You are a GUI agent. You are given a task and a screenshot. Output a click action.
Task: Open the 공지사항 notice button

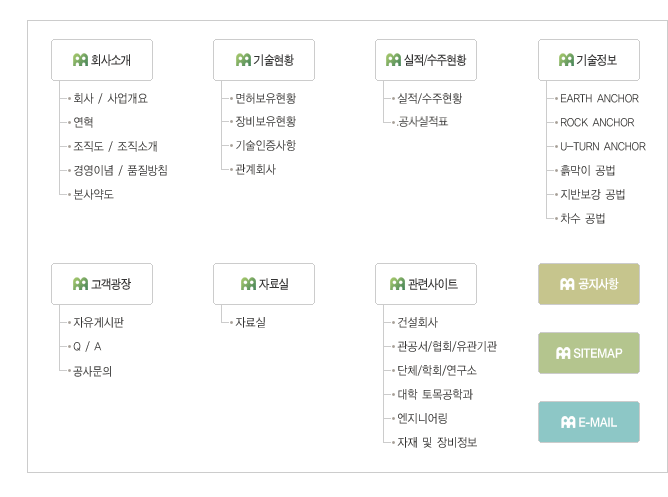(589, 284)
